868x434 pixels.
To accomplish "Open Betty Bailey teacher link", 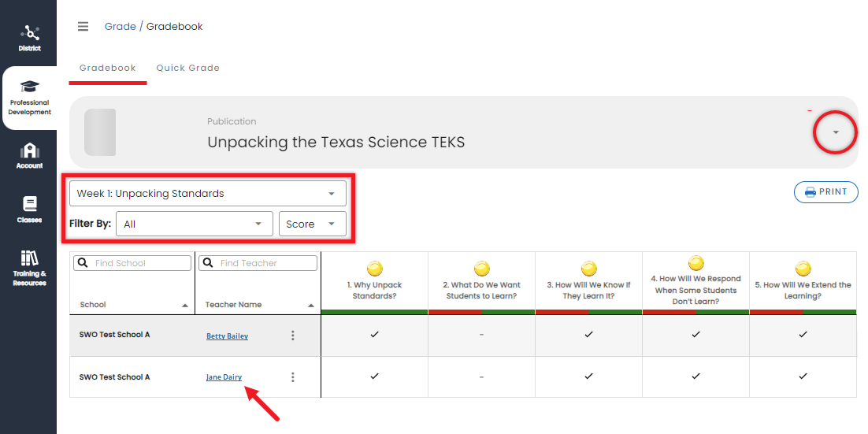I will click(x=227, y=336).
